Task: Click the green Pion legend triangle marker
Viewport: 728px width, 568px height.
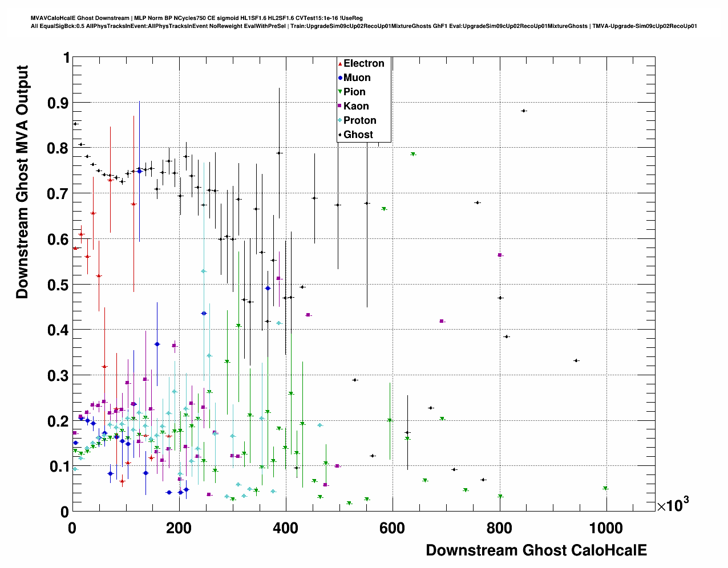Action: click(x=340, y=92)
